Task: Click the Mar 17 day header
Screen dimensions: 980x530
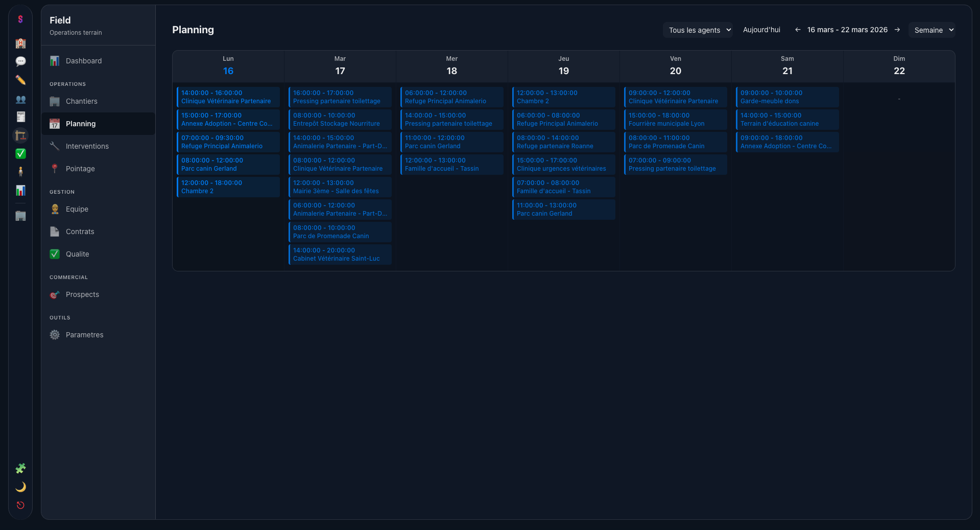Action: point(340,66)
